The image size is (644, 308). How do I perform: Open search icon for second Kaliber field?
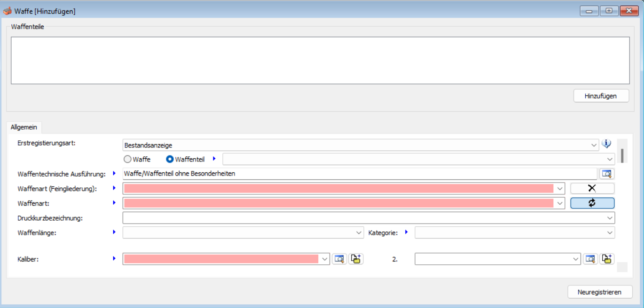coord(590,259)
